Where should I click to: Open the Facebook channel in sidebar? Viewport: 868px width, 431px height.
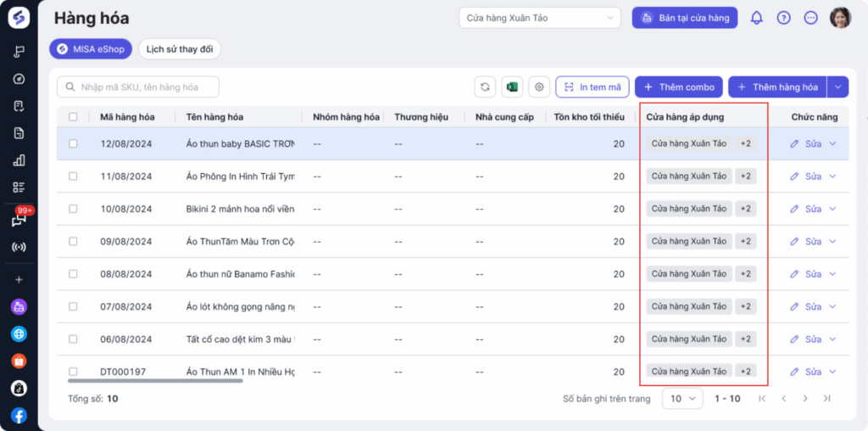tap(19, 416)
